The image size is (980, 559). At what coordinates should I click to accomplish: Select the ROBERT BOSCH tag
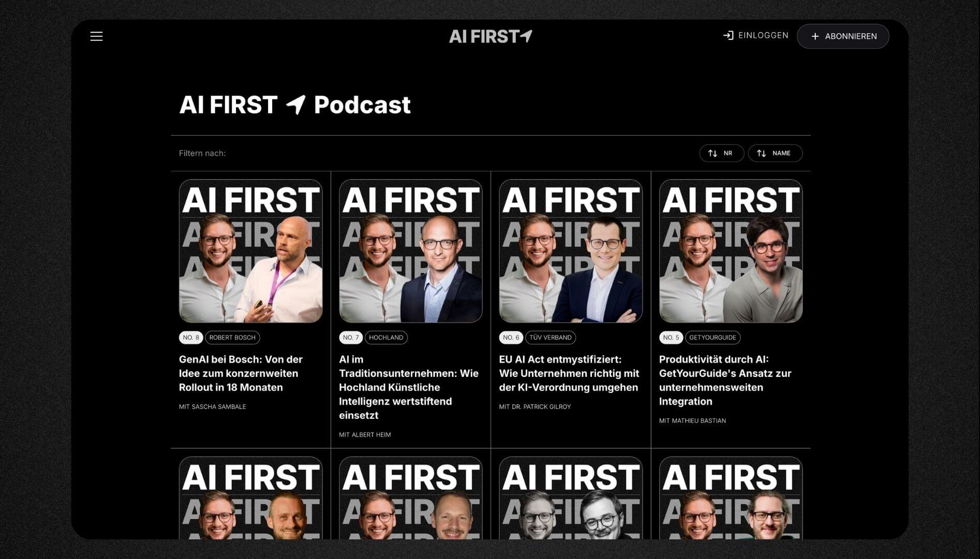click(232, 337)
